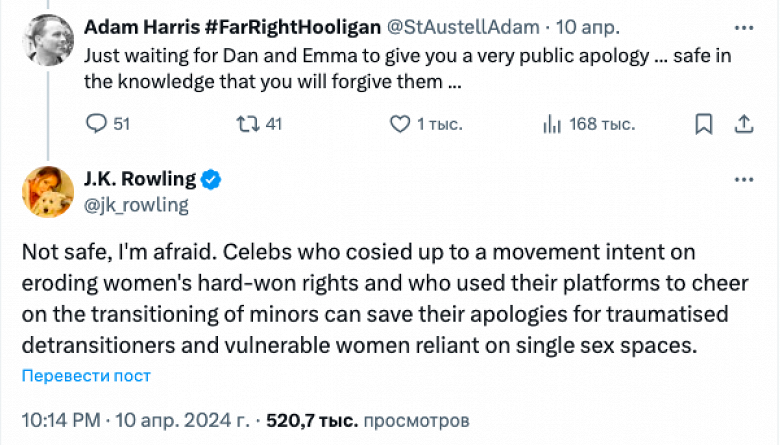780x445 pixels.
Task: Click the share icon on Adam Harris's post
Action: coord(744,124)
